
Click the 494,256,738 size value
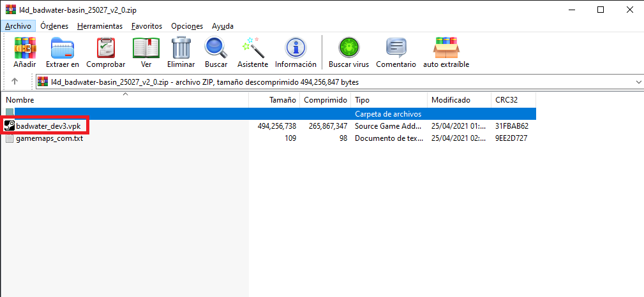[x=277, y=126]
